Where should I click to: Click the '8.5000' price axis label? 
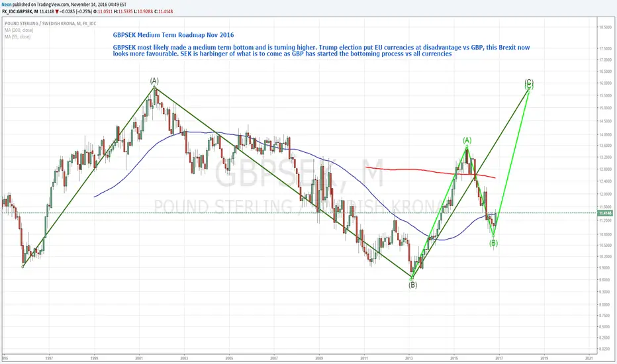pyautogui.click(x=605, y=327)
